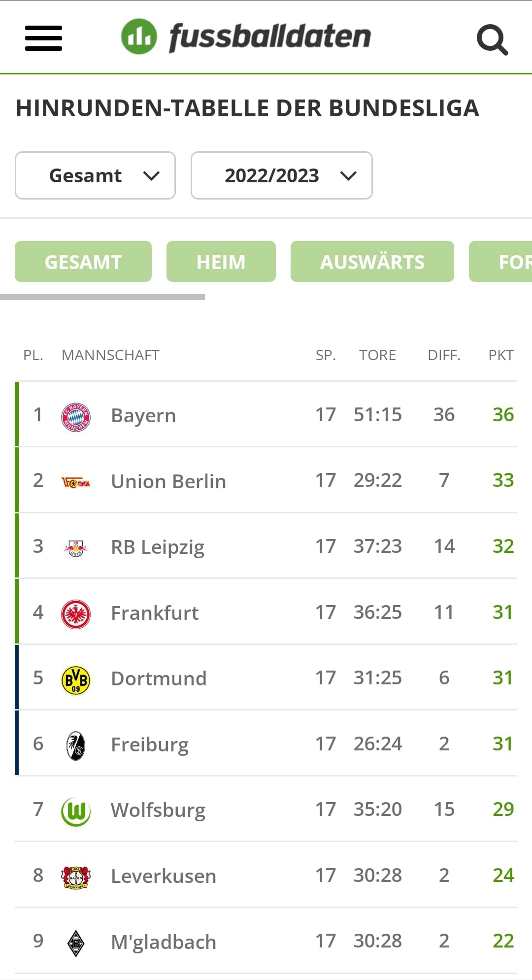
Task: Open the M'gladbach team page
Action: pyautogui.click(x=164, y=942)
